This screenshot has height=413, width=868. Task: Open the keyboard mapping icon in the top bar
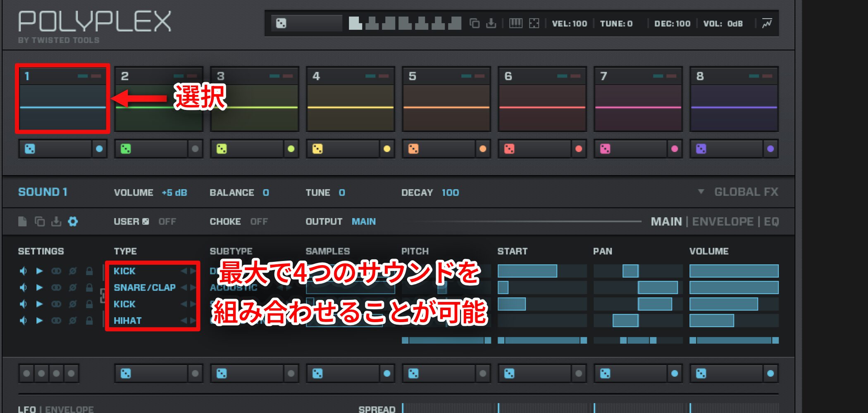tap(515, 23)
